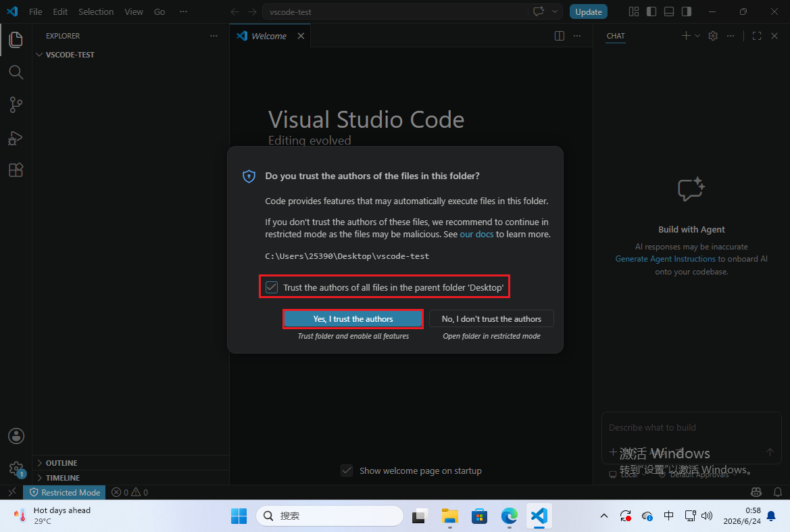Open the Go menu
790x532 pixels.
click(x=159, y=11)
